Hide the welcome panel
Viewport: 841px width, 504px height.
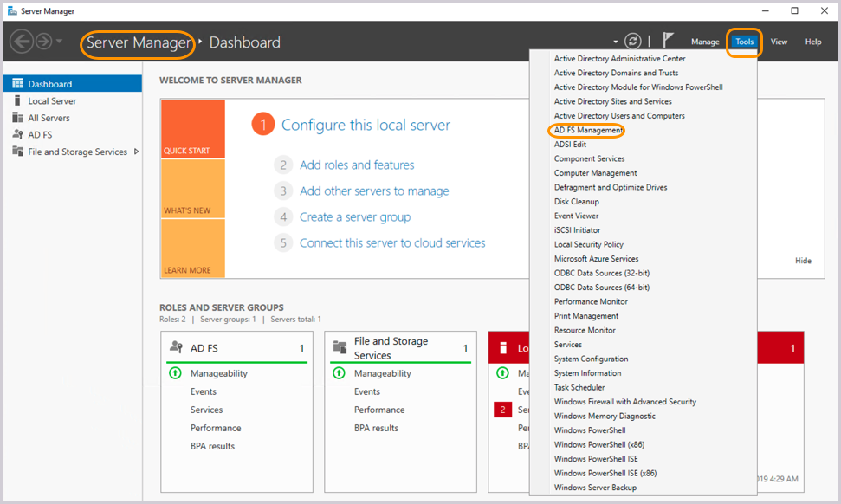pyautogui.click(x=803, y=261)
